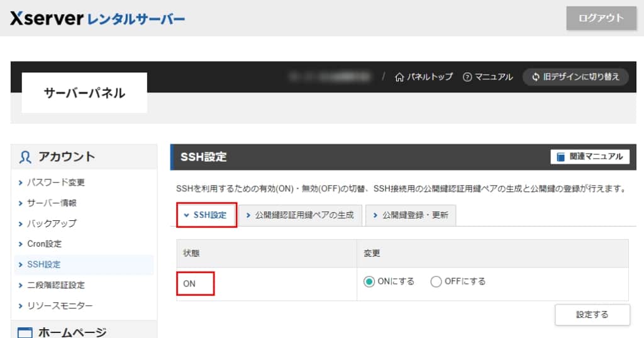Click the ON status value
Viewport: 644px width, 338px height.
point(189,284)
